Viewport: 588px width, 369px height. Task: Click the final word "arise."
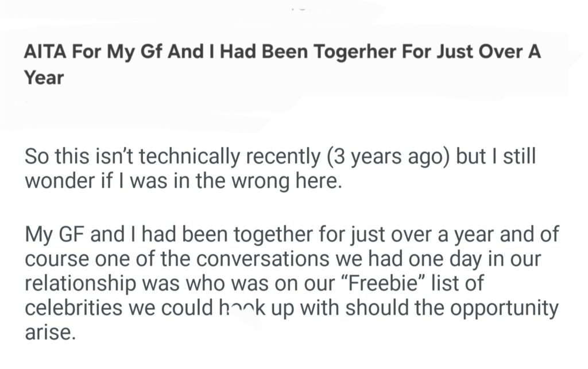pos(50,332)
